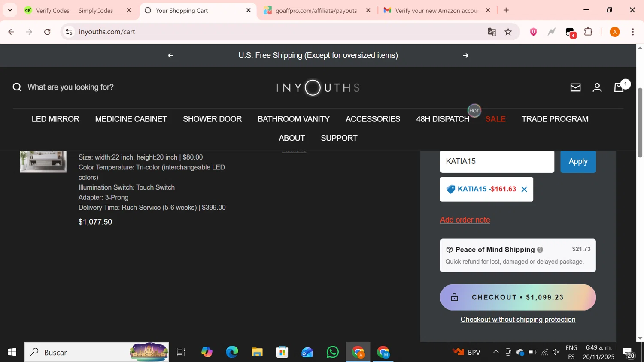Show hidden system tray icons chevron

point(496,352)
